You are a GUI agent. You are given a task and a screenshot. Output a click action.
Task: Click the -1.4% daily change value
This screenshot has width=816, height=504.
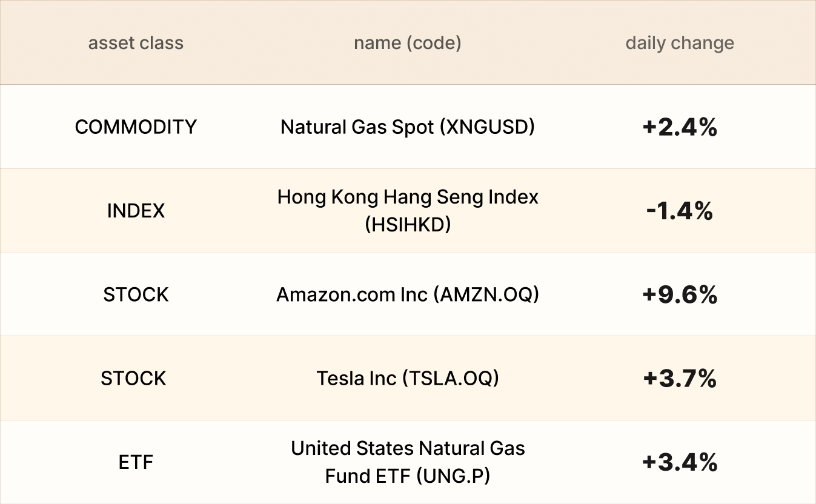(x=680, y=211)
